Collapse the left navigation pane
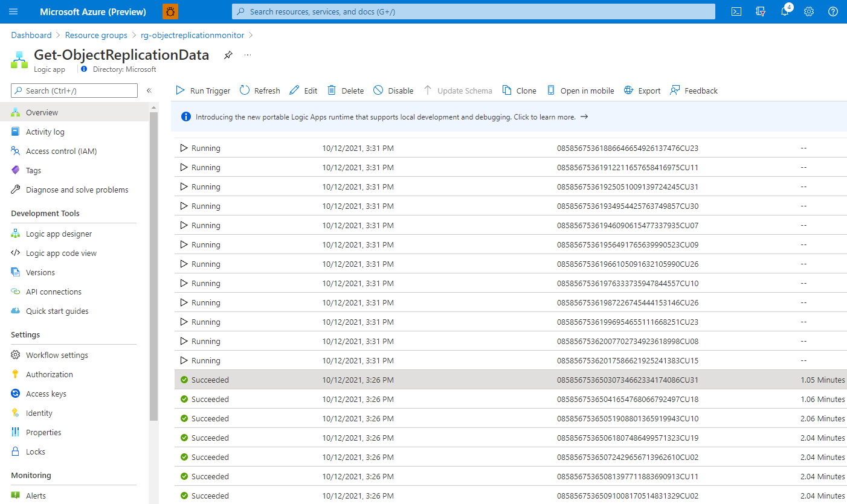 point(149,91)
